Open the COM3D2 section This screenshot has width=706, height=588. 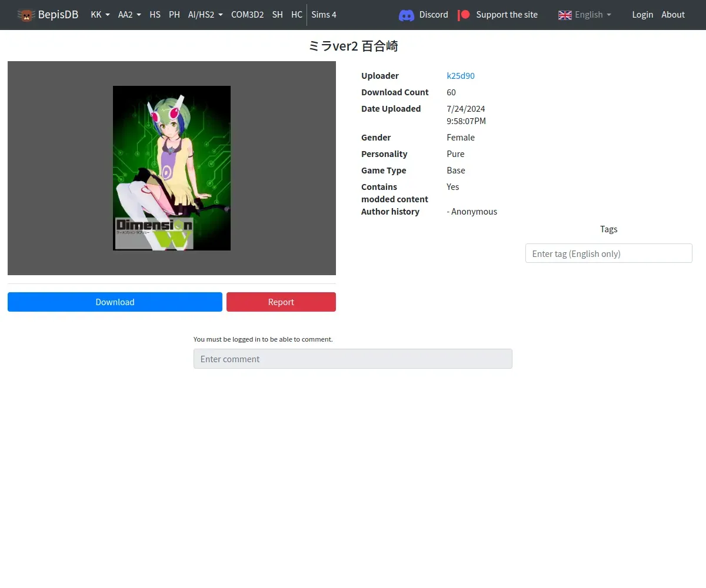click(x=247, y=15)
